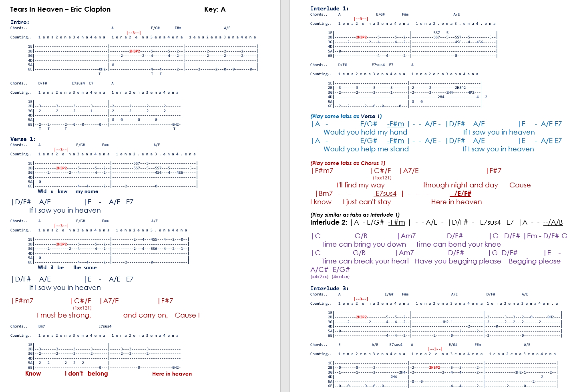Click the lyric "I'll find my way"
This screenshot has width=573, height=392.
tap(360, 185)
